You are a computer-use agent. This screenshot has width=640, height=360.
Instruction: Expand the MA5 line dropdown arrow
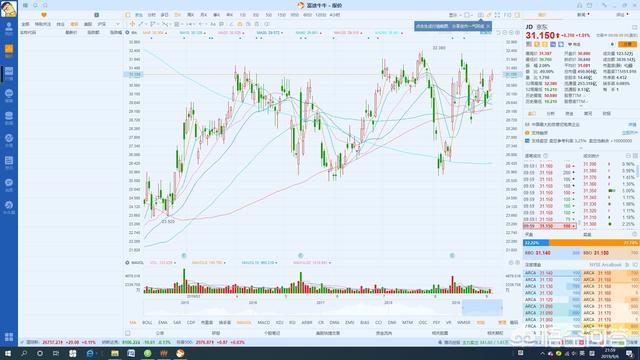click(166, 33)
